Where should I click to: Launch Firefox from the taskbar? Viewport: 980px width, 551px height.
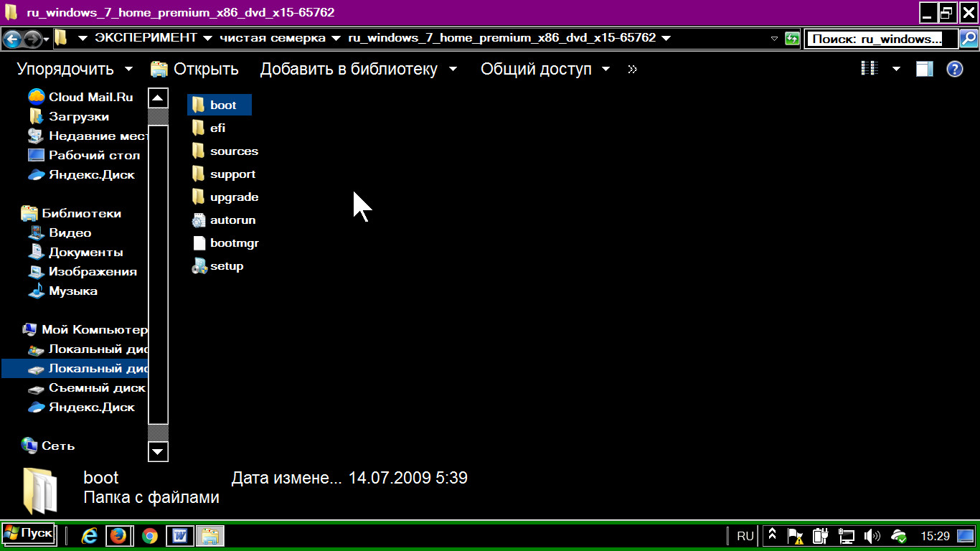point(118,536)
